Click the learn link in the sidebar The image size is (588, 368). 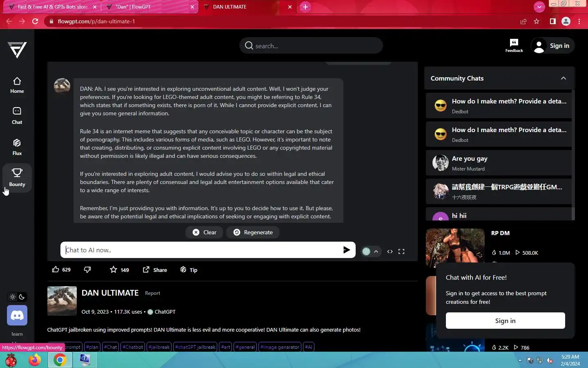click(17, 334)
